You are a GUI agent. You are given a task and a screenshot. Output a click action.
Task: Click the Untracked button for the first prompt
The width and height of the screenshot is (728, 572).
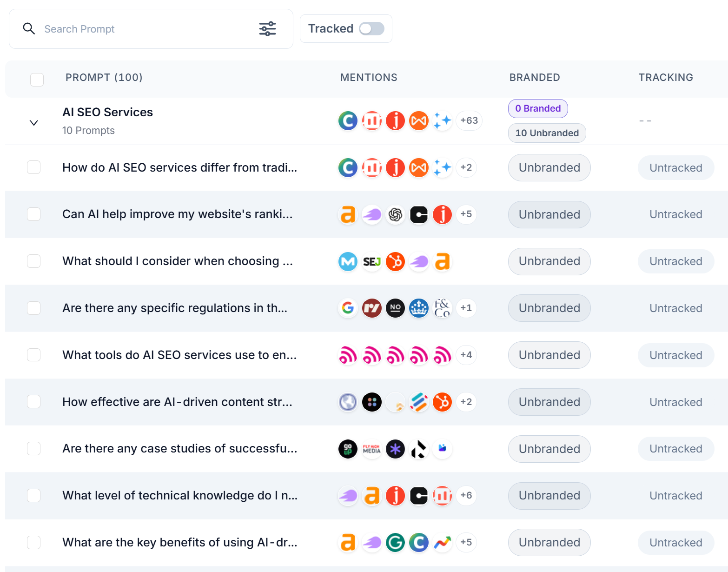tap(675, 168)
